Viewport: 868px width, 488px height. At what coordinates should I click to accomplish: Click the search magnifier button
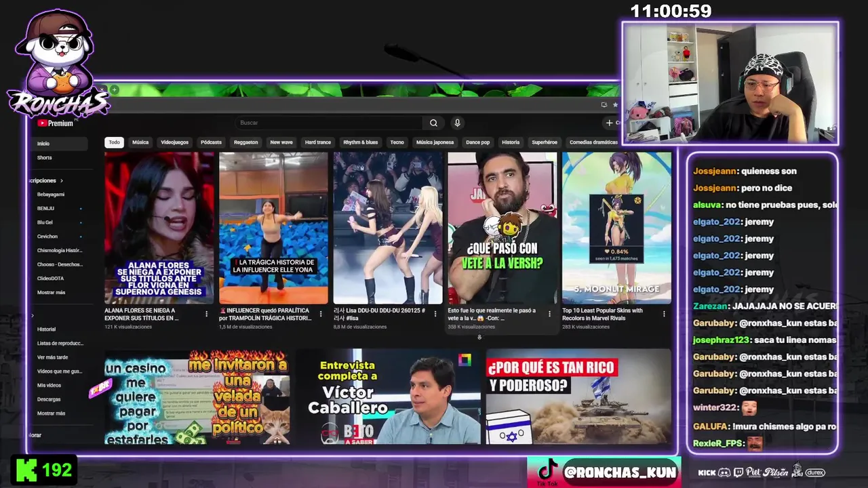coord(433,123)
